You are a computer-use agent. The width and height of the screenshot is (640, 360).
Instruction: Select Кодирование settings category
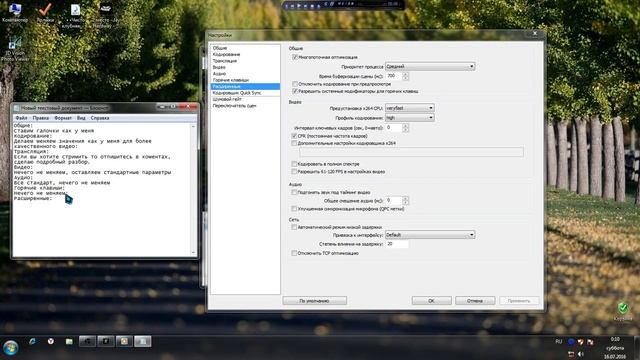[x=245, y=54]
